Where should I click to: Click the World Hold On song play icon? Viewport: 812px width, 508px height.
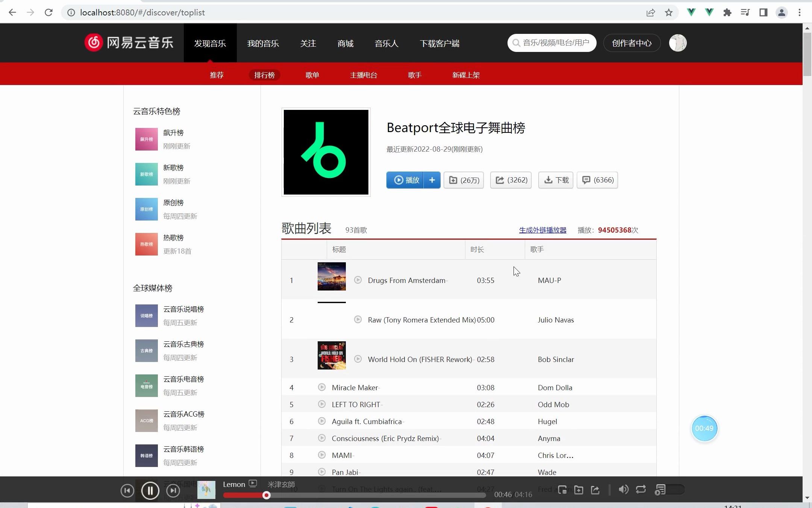click(x=358, y=359)
